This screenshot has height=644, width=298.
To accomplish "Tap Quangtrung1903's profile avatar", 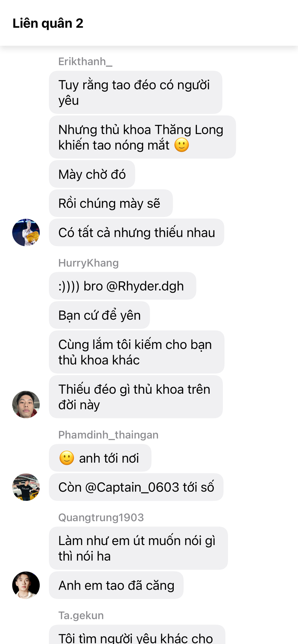I will 26,585.
